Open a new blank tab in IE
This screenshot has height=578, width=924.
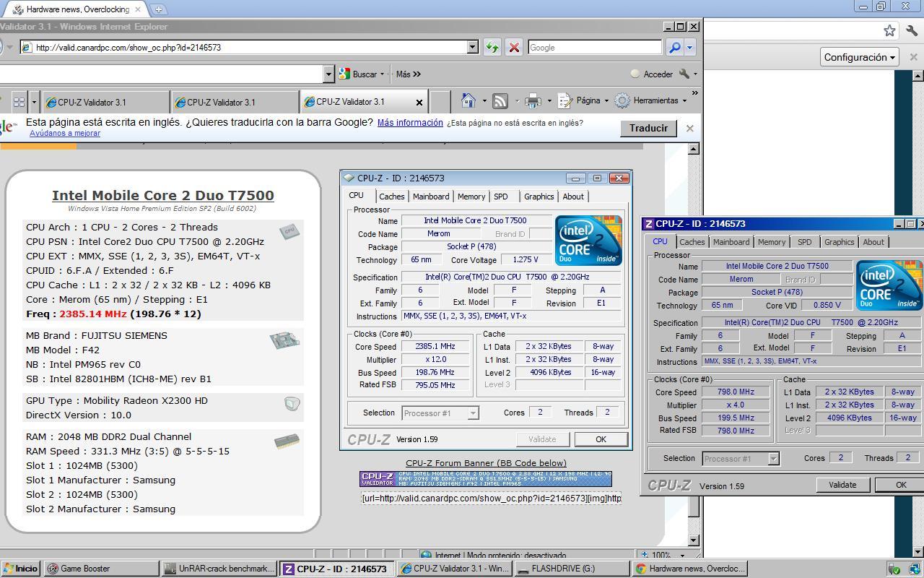click(440, 102)
